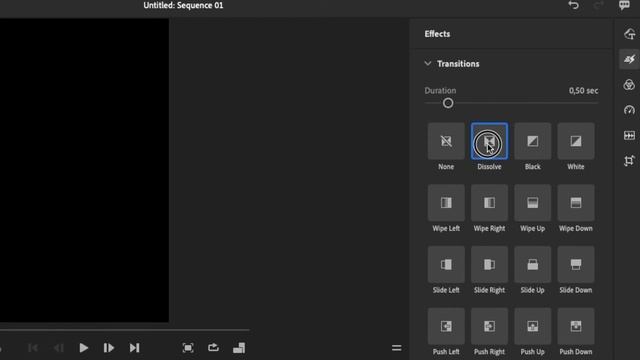Apply the Black fade transition

(x=532, y=141)
